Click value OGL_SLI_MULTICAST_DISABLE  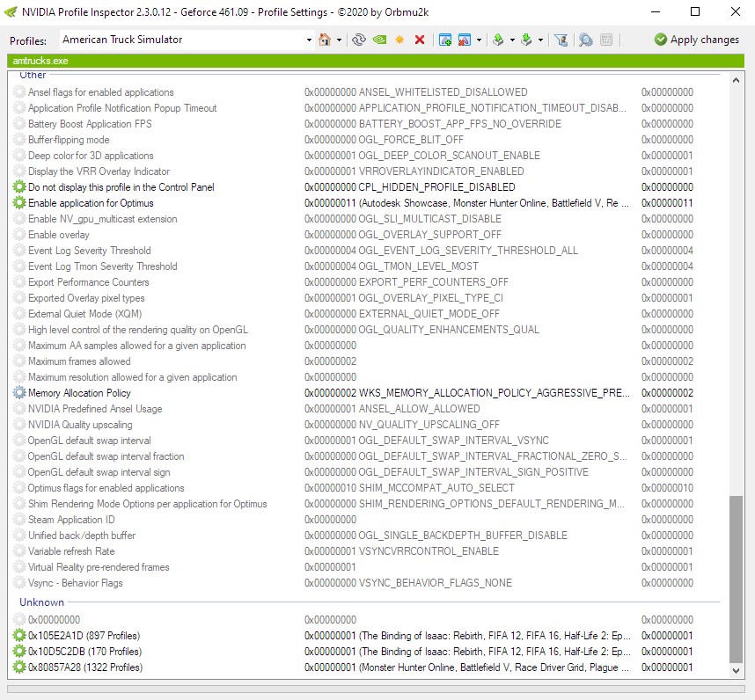[x=429, y=219]
